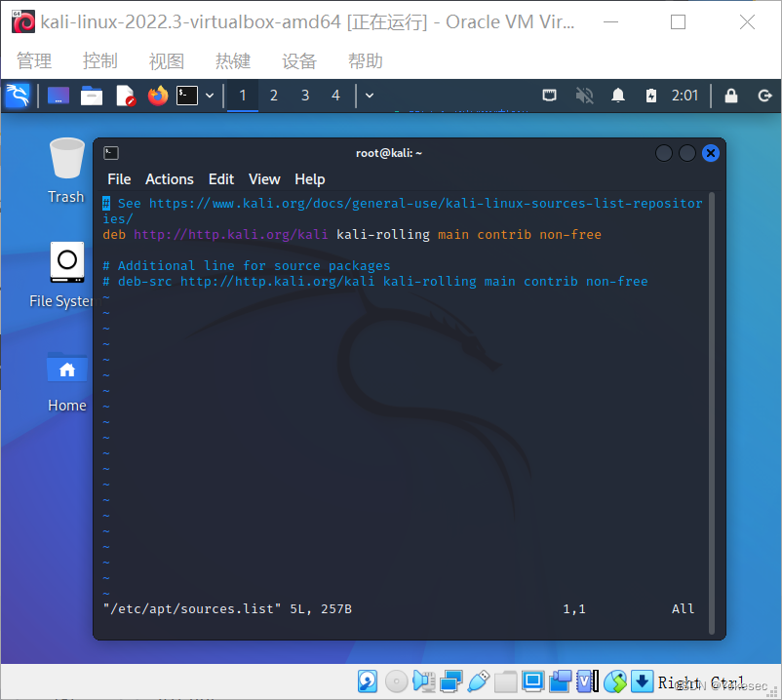The width and height of the screenshot is (782, 700).
Task: Open the file manager panel icon
Action: (x=92, y=96)
